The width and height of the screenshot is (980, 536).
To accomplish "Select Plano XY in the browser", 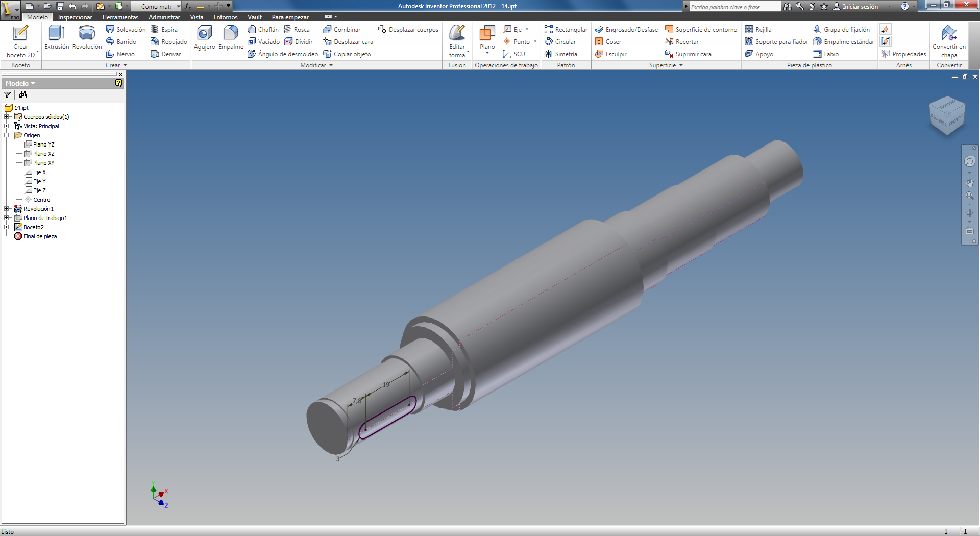I will (x=39, y=163).
